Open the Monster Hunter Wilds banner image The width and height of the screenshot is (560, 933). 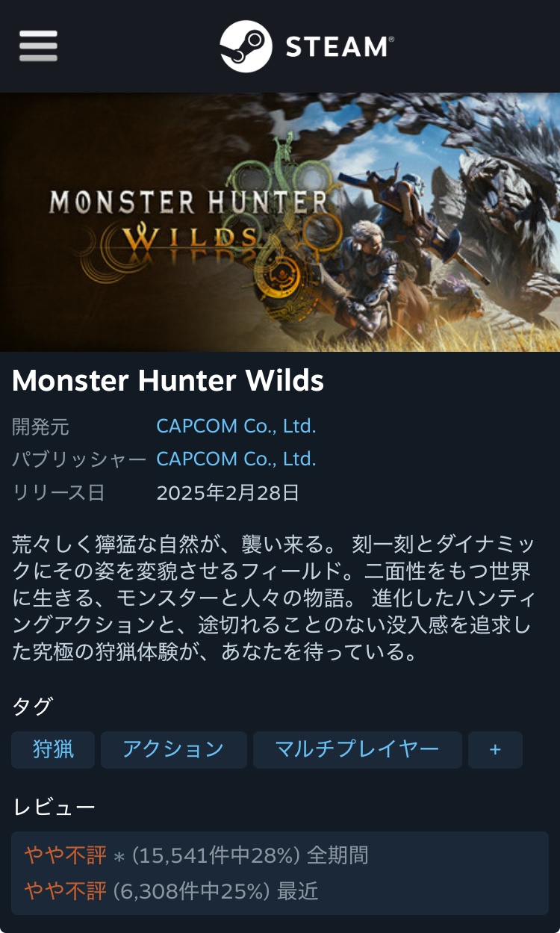pyautogui.click(x=280, y=222)
